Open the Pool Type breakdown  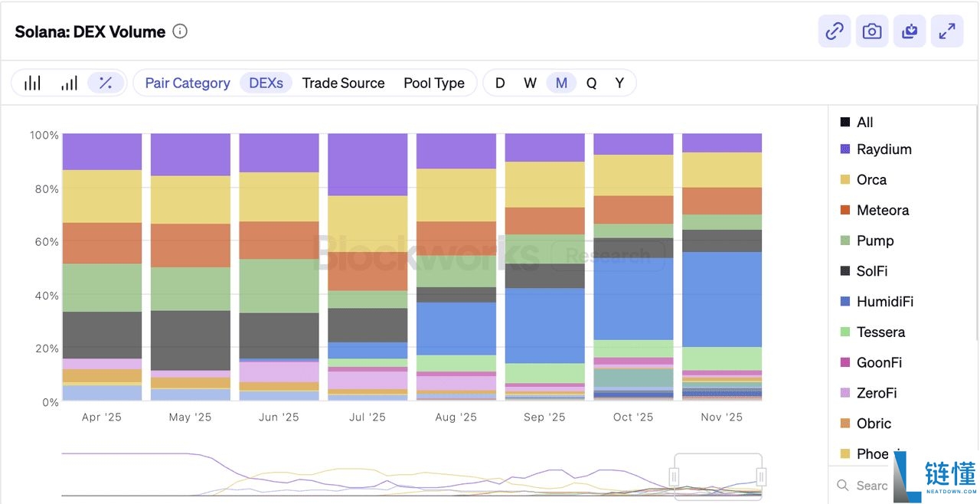coord(434,83)
